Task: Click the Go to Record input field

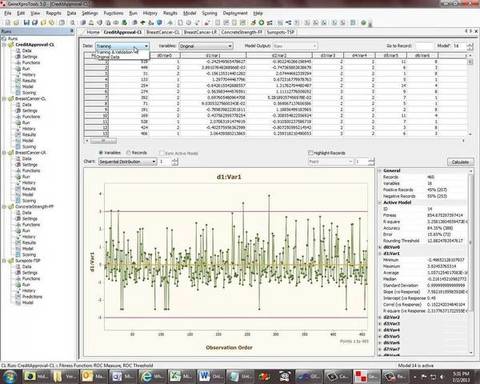Action: pos(425,46)
